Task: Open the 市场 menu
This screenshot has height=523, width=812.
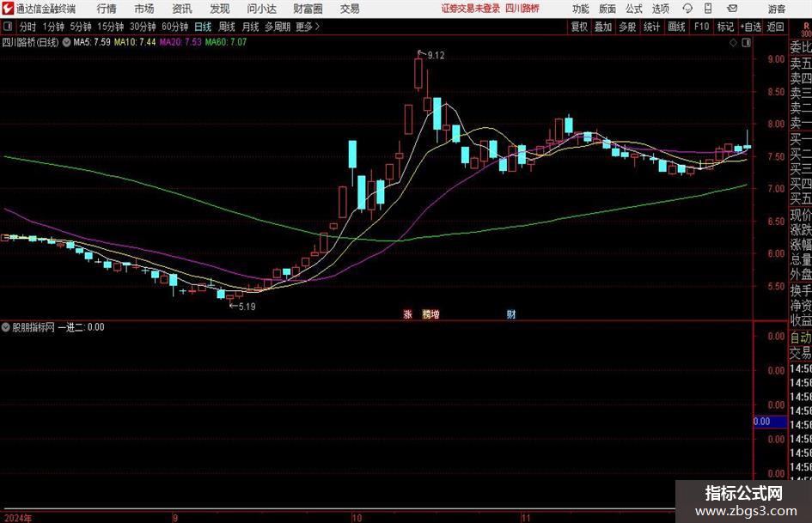Action: pos(144,9)
